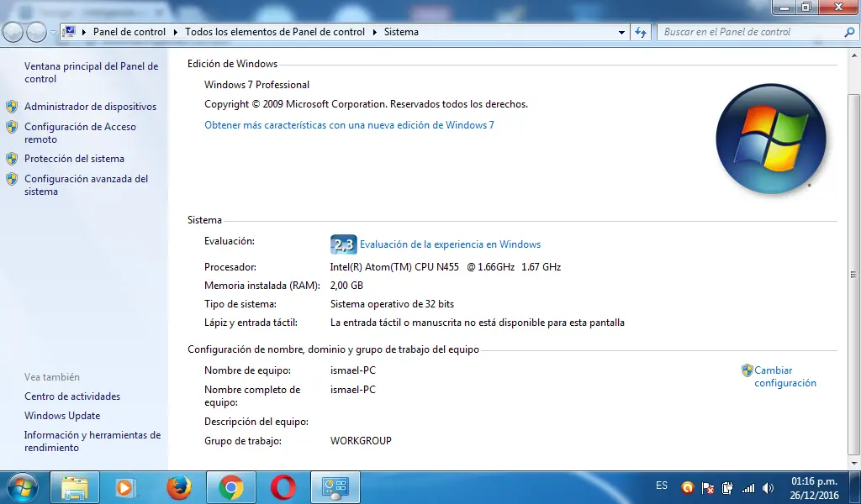Click the search magnifier icon

tap(849, 33)
